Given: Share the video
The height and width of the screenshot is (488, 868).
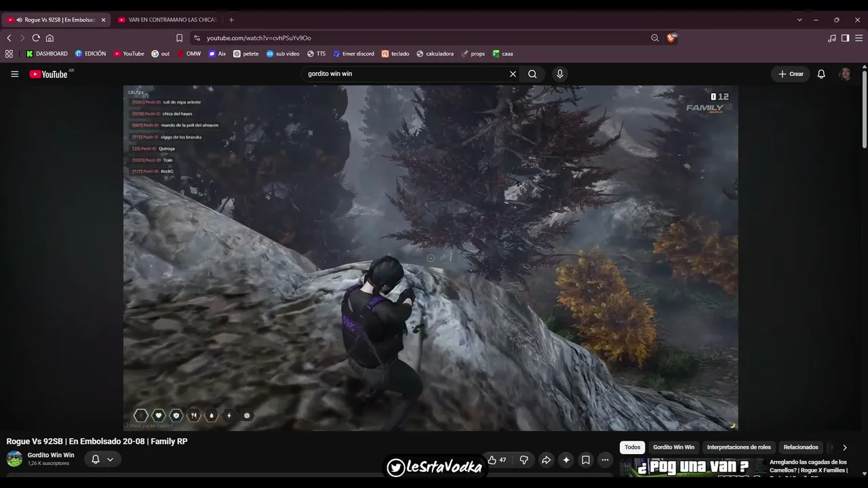Looking at the screenshot, I should tap(546, 460).
